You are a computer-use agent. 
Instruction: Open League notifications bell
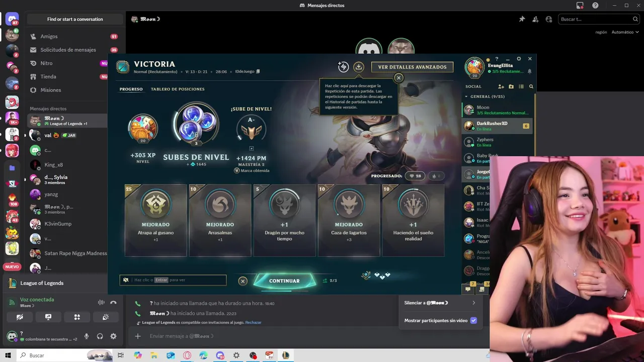[x=529, y=71]
